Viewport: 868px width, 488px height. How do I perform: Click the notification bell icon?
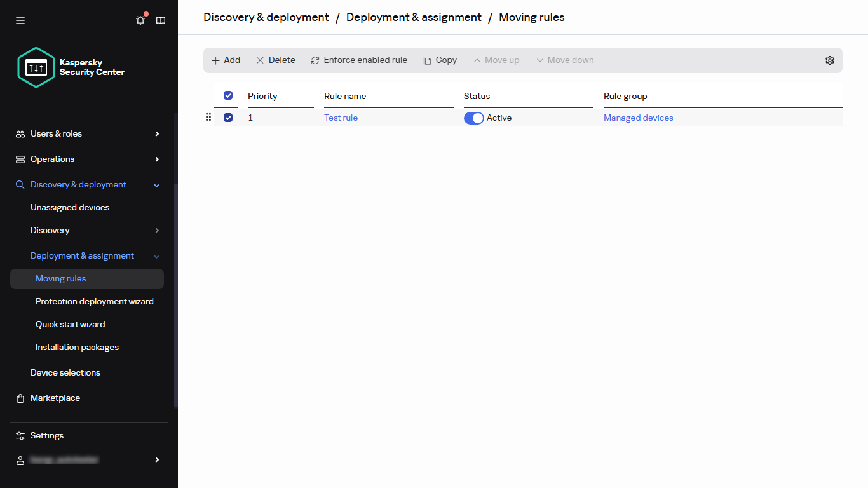140,20
